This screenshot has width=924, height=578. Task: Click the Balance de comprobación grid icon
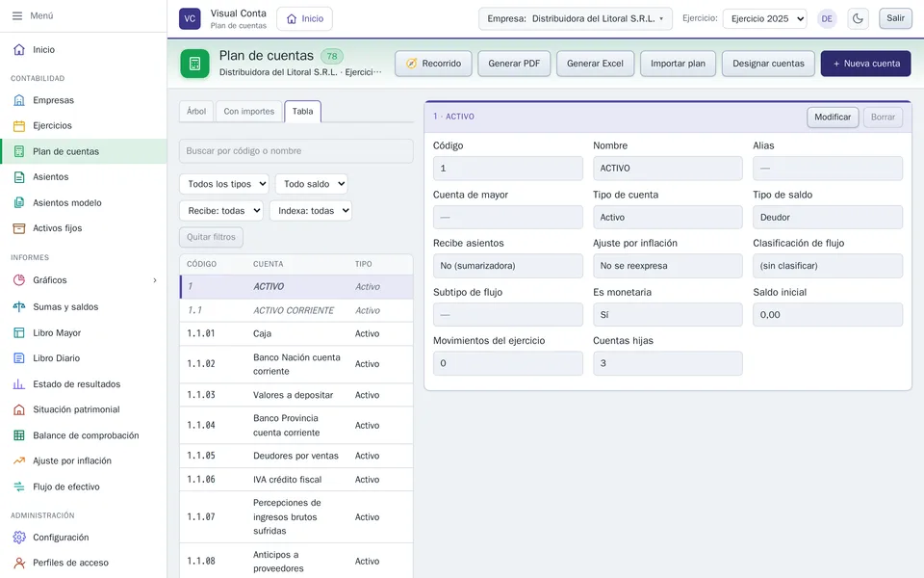(19, 435)
